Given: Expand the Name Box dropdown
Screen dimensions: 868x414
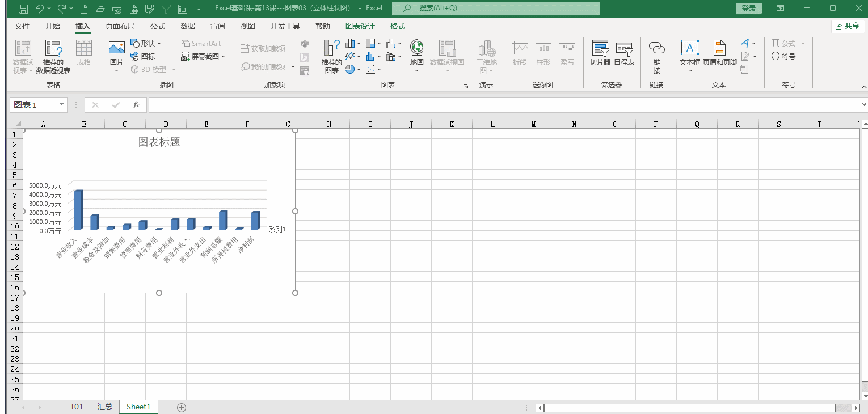Looking at the screenshot, I should point(61,105).
